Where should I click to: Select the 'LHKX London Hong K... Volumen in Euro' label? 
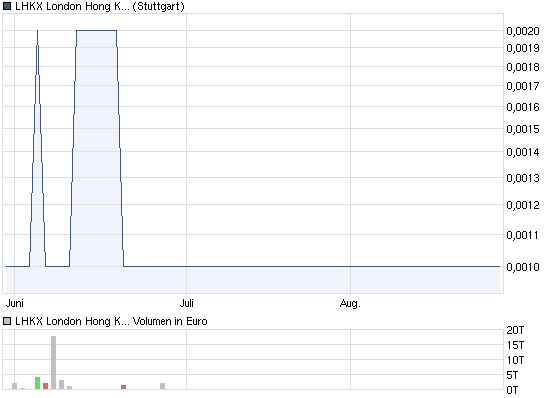pyautogui.click(x=111, y=321)
